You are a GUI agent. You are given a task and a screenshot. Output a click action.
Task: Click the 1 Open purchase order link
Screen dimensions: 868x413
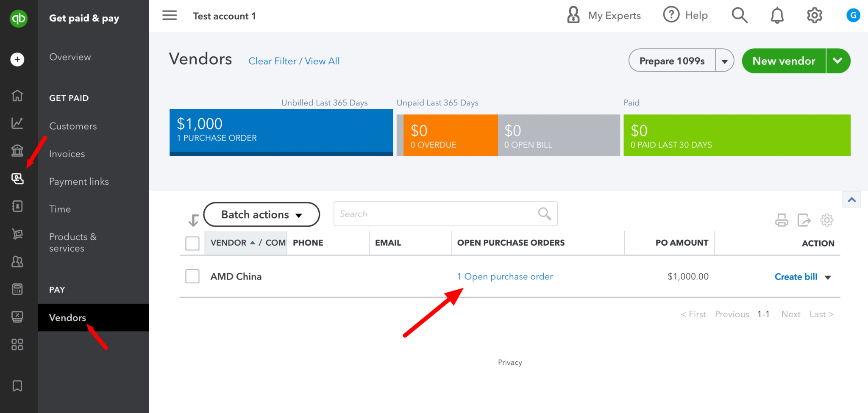pos(505,277)
